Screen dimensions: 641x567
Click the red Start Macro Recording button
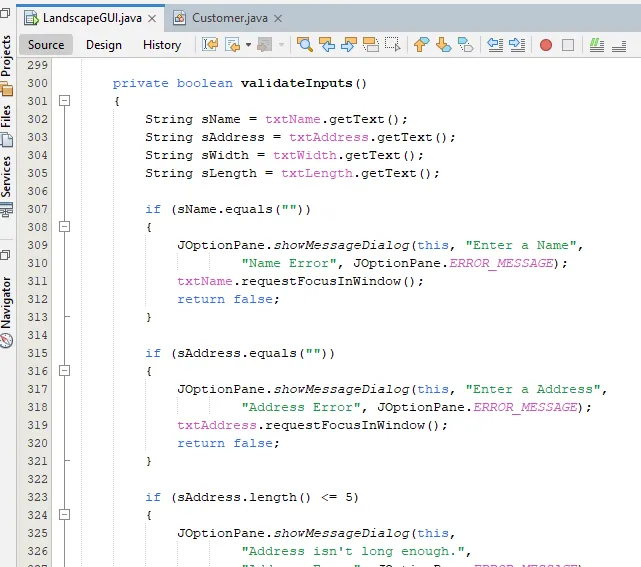546,45
